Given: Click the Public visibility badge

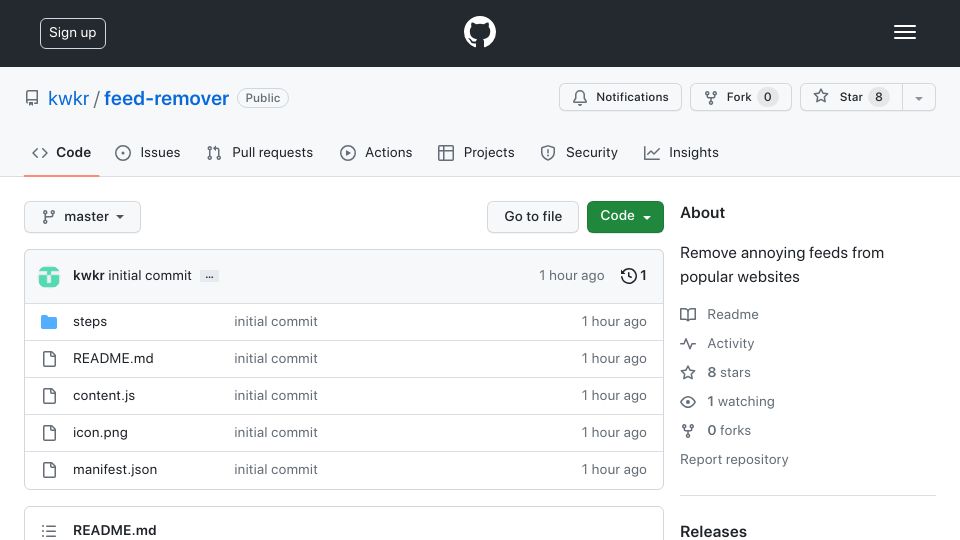Looking at the screenshot, I should point(263,98).
